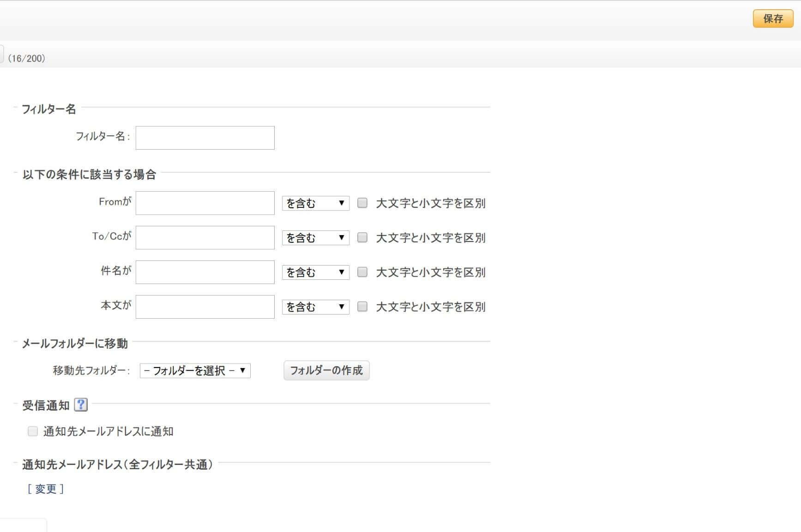Click the 件名が subject text field
The width and height of the screenshot is (801, 532).
[205, 272]
